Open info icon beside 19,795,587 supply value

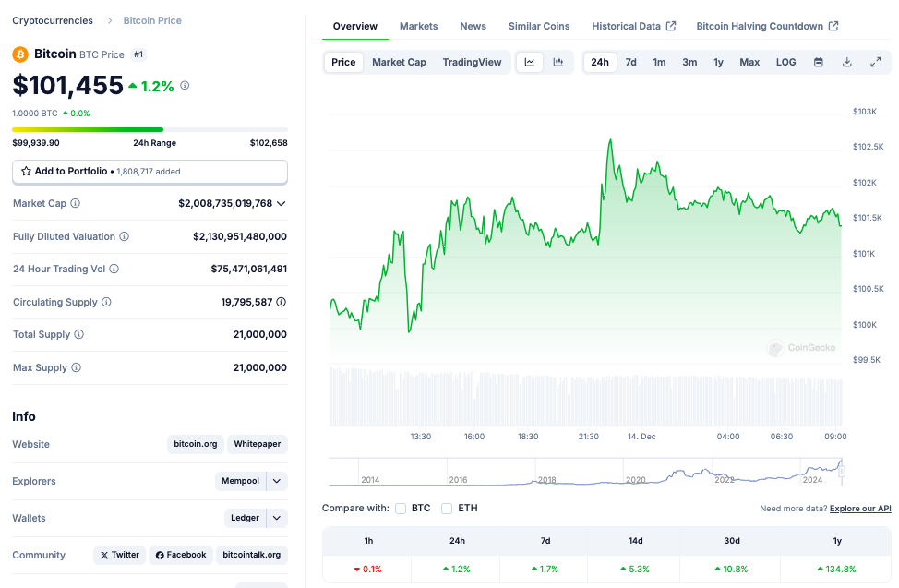(281, 302)
